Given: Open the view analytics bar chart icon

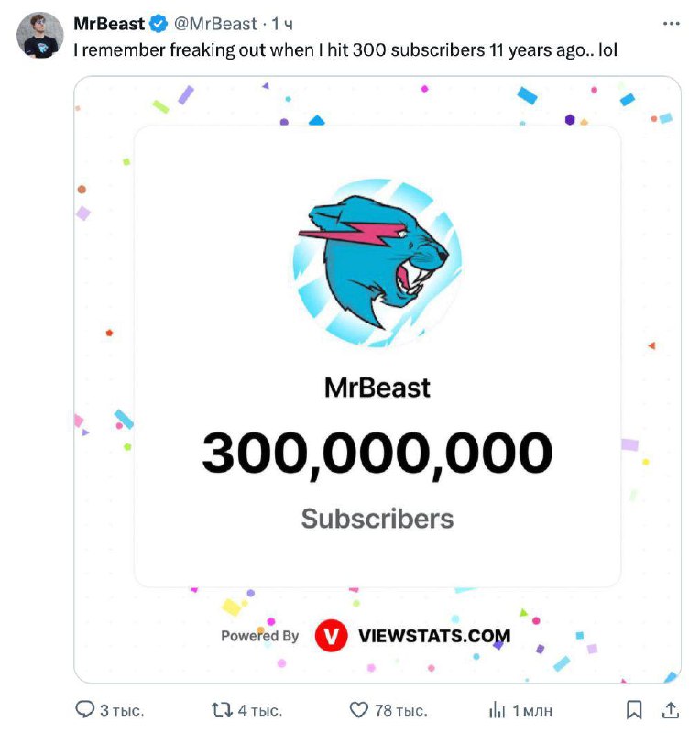Looking at the screenshot, I should [498, 710].
